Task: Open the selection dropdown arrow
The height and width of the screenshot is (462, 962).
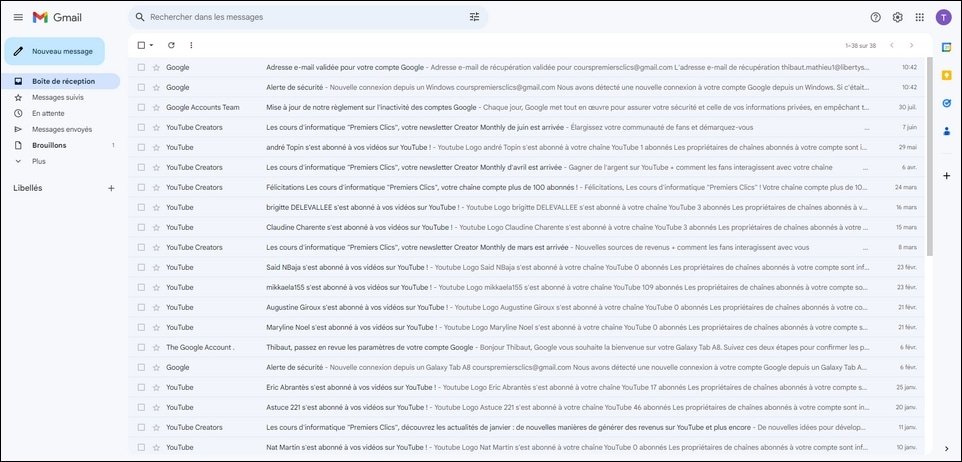Action: point(152,45)
